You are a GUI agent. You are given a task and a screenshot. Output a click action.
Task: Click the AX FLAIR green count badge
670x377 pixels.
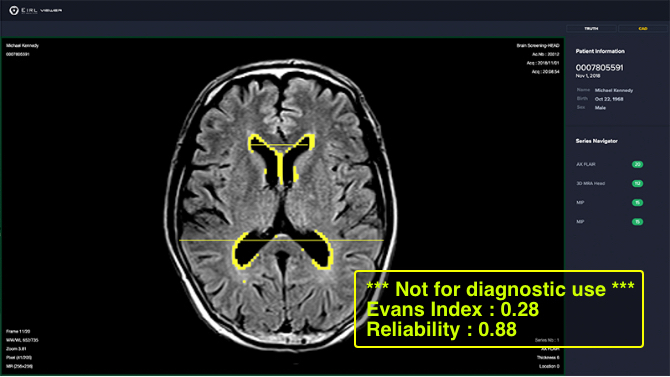(638, 164)
